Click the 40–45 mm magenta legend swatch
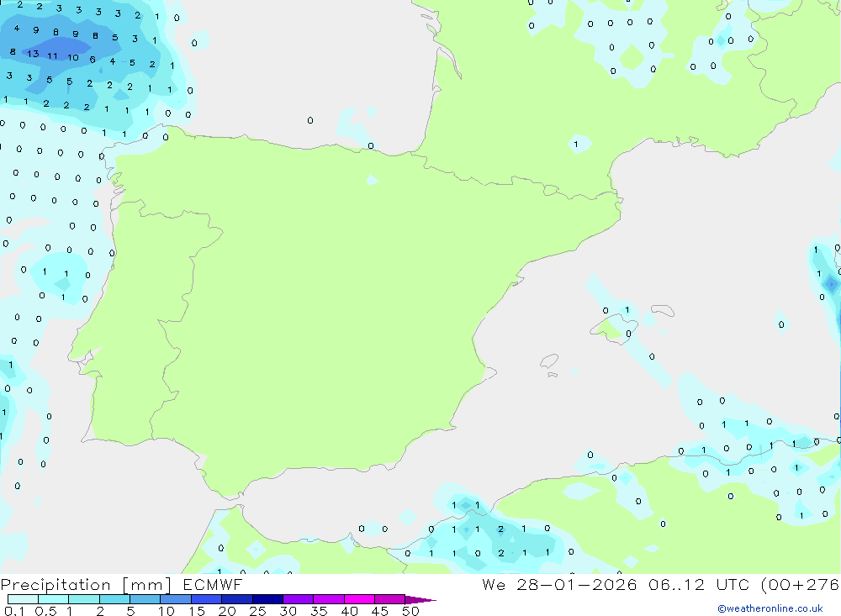Image resolution: width=841 pixels, height=616 pixels. click(x=359, y=599)
